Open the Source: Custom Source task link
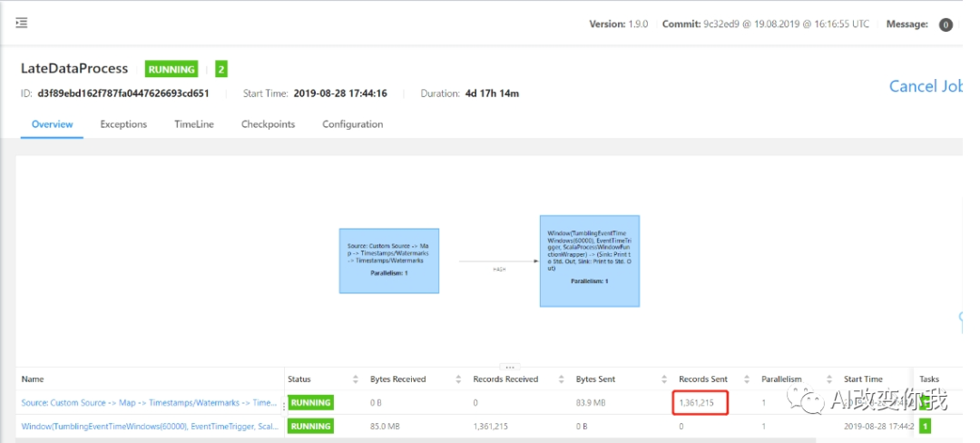The image size is (980, 443). pyautogui.click(x=149, y=402)
